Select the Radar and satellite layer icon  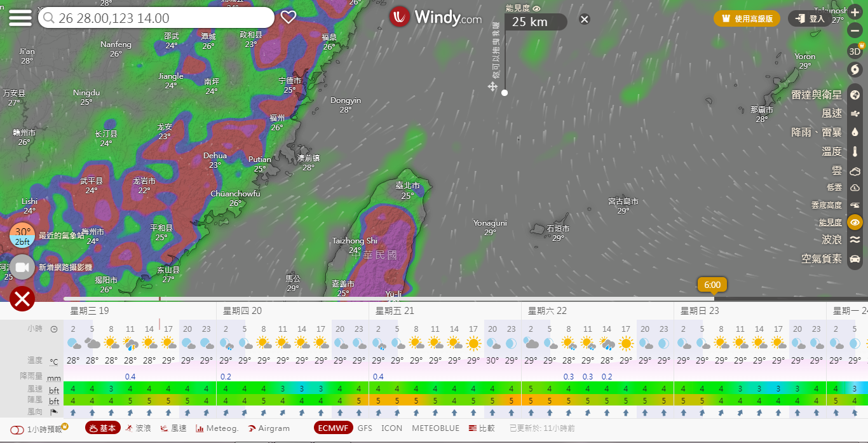(x=855, y=95)
